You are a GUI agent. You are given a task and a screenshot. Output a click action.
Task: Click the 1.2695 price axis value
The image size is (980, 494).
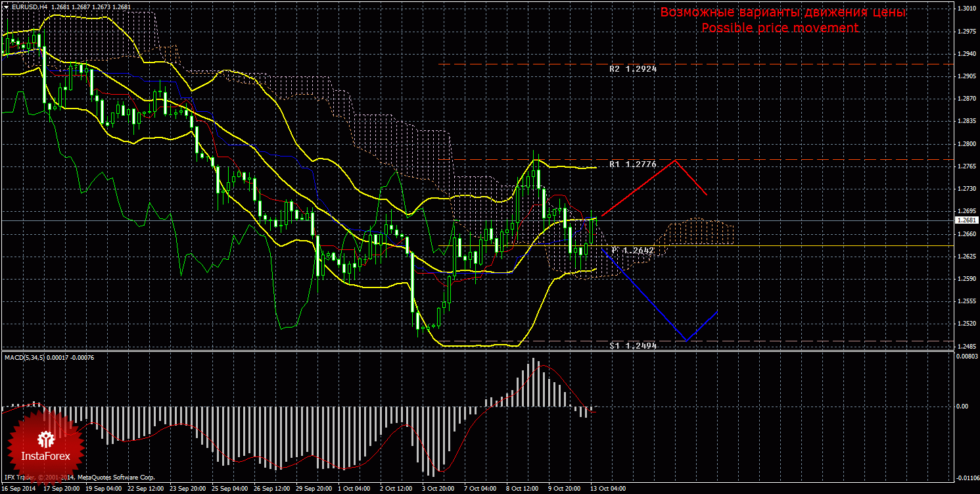click(966, 211)
